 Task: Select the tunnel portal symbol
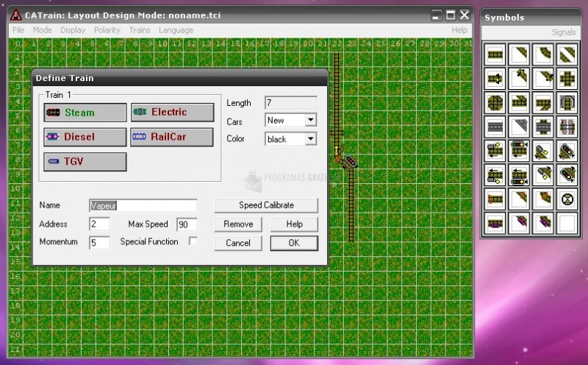click(x=567, y=102)
